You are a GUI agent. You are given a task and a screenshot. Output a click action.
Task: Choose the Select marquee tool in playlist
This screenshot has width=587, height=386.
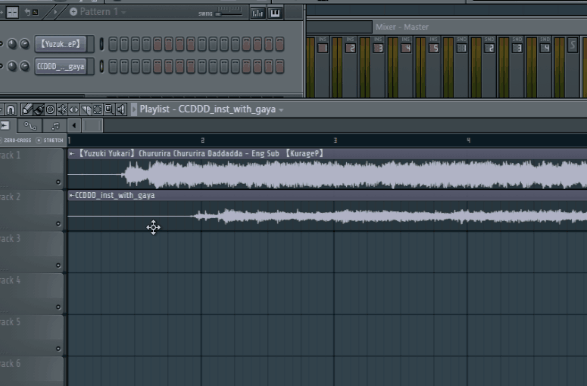[97, 109]
